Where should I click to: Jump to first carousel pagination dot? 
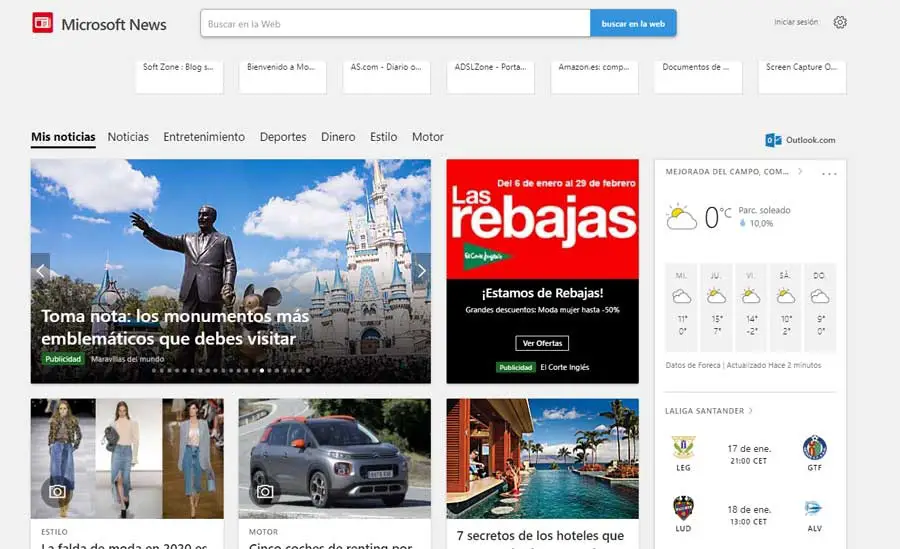tap(154, 370)
